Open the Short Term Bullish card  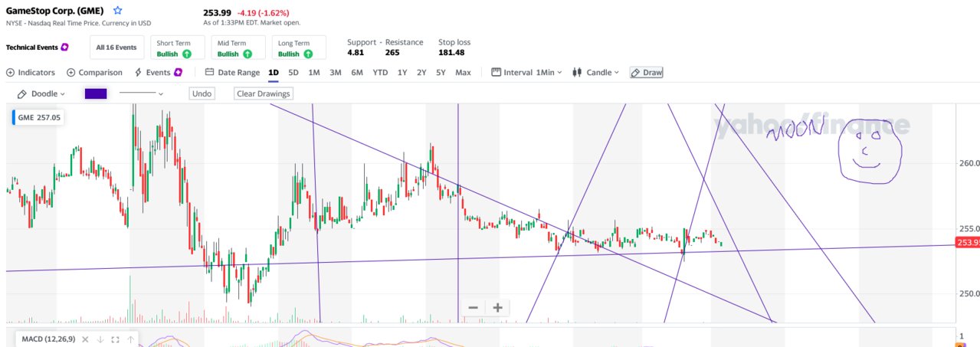click(x=176, y=47)
